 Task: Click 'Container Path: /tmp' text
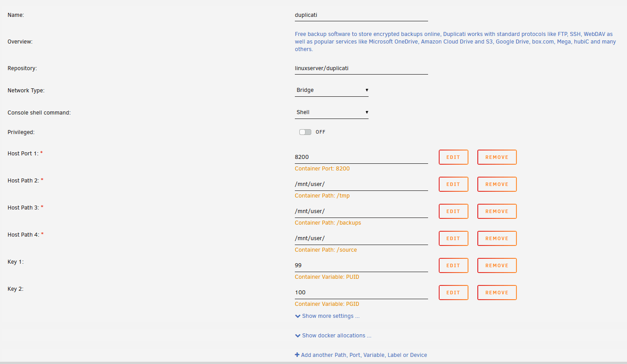pos(322,196)
